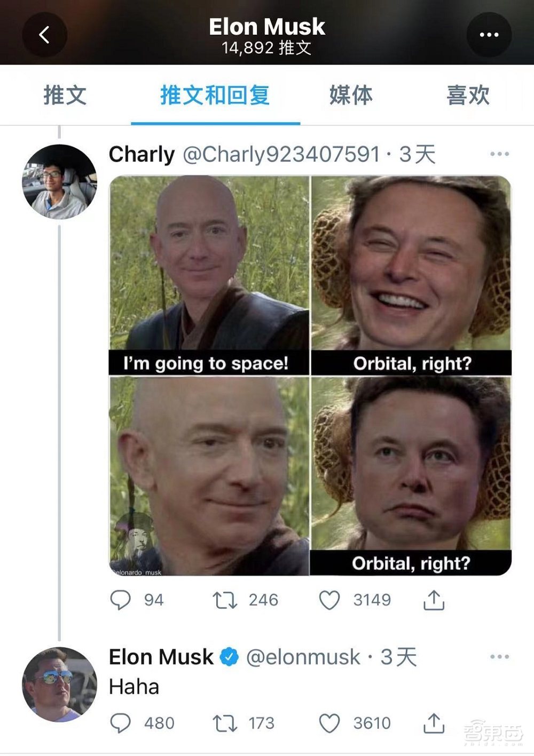Tap the back arrow in header
The height and width of the screenshot is (756, 534).
pos(44,35)
